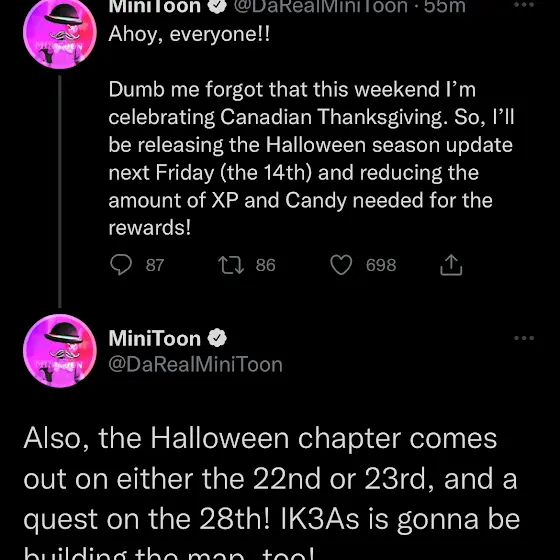
Task: Click the MiniToon display name in second tweet
Action: (x=155, y=338)
